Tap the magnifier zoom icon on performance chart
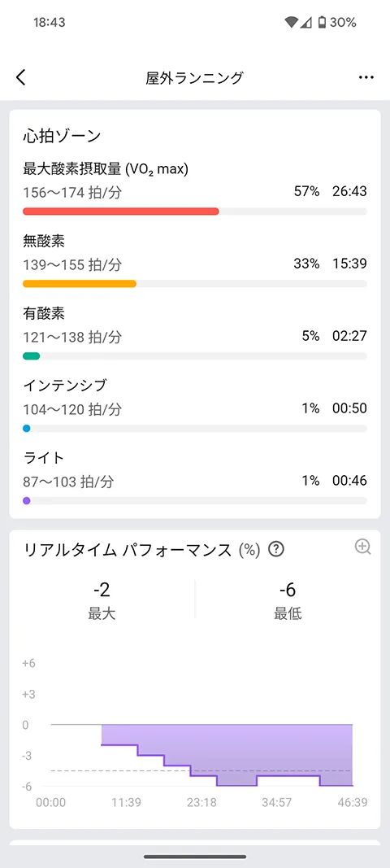The height and width of the screenshot is (868, 390). [362, 547]
